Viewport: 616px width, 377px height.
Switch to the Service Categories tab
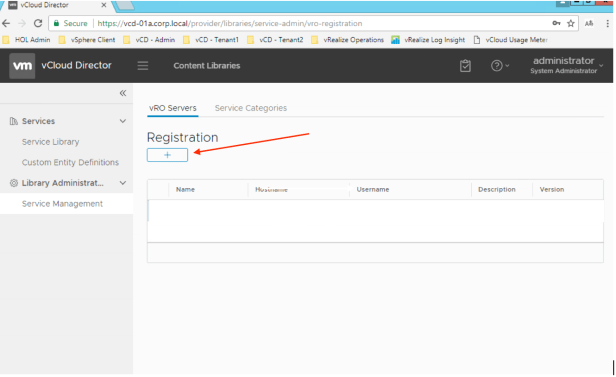tap(251, 108)
